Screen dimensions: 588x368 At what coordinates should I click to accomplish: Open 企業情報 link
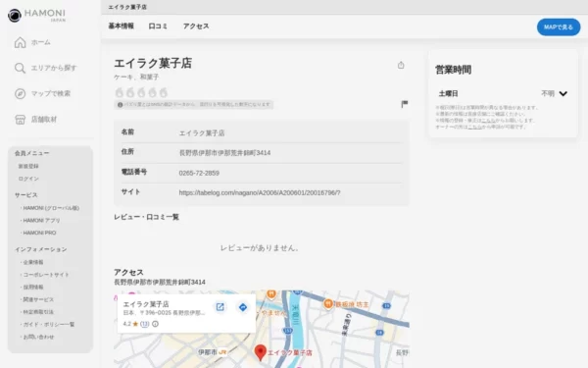pyautogui.click(x=33, y=262)
